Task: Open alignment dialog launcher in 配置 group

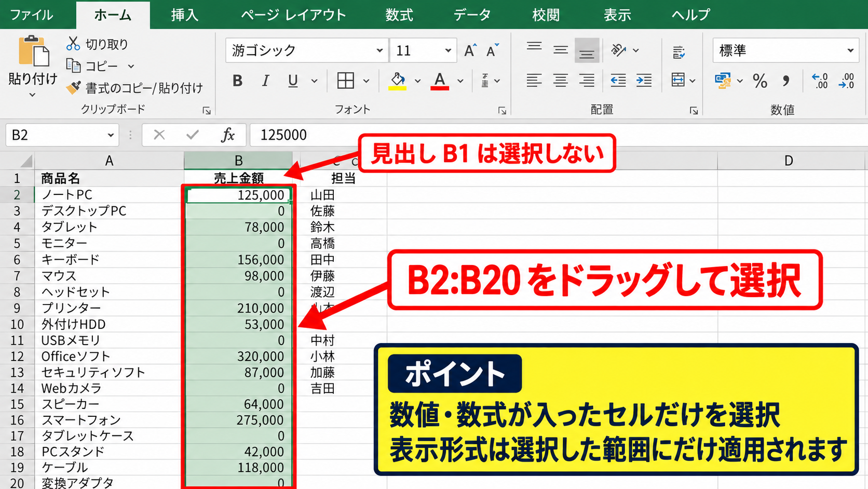Action: [x=694, y=110]
